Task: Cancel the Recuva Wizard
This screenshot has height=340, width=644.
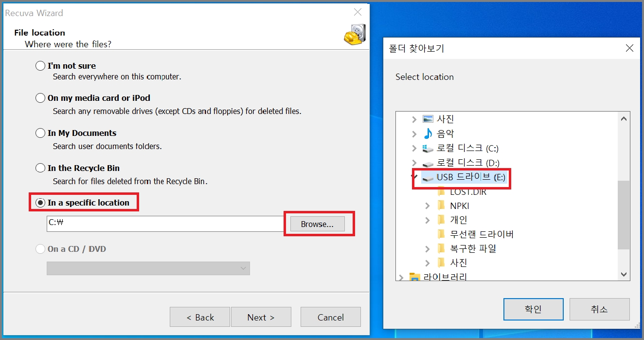Action: click(331, 317)
